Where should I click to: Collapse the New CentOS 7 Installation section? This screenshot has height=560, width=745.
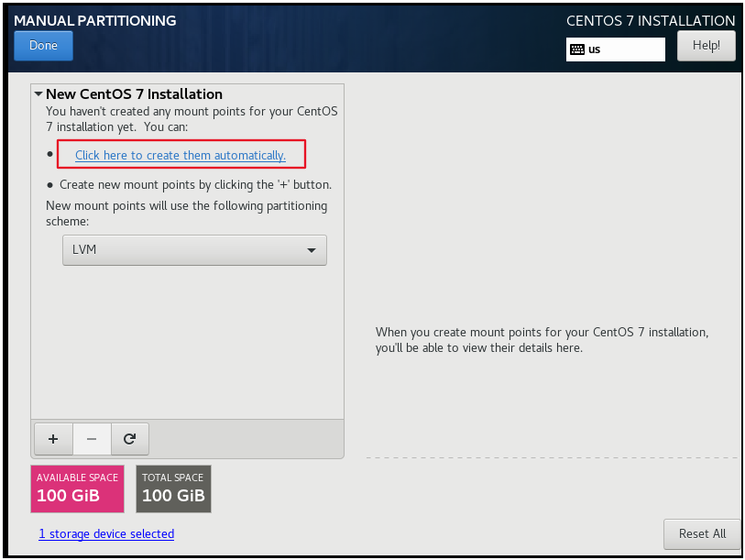(38, 94)
